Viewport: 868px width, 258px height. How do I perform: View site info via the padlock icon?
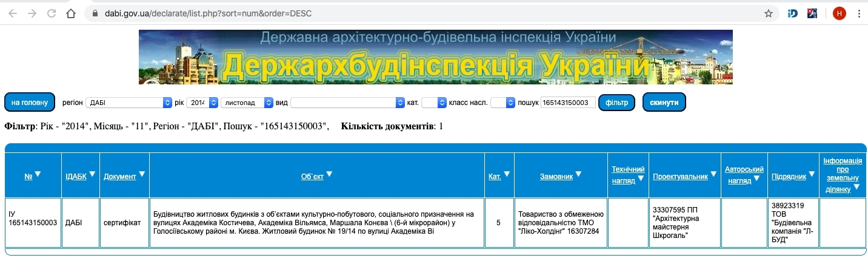pyautogui.click(x=95, y=13)
